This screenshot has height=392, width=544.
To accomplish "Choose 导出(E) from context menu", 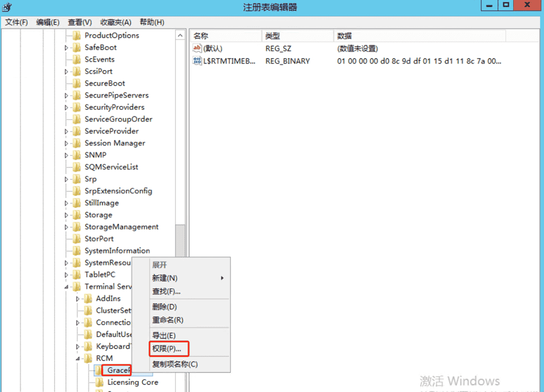I will pyautogui.click(x=164, y=336).
